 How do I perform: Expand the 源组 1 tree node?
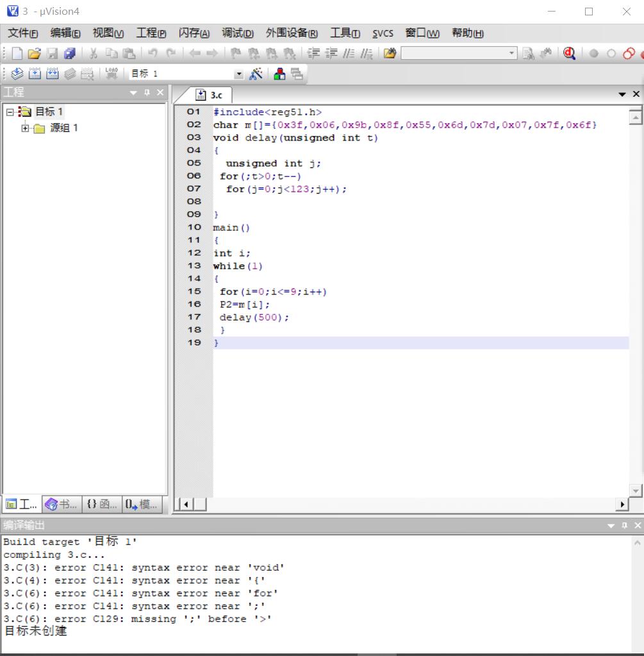click(x=25, y=128)
